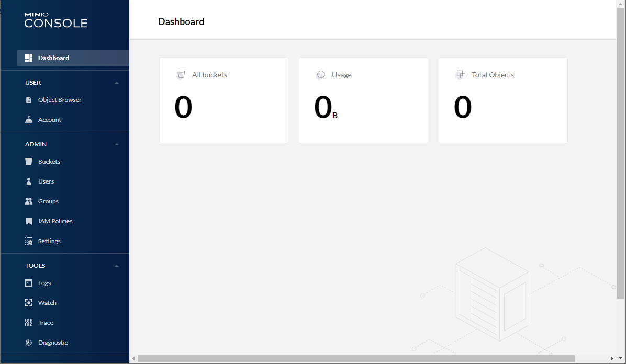Open the Dashboard menu item

pyautogui.click(x=73, y=58)
